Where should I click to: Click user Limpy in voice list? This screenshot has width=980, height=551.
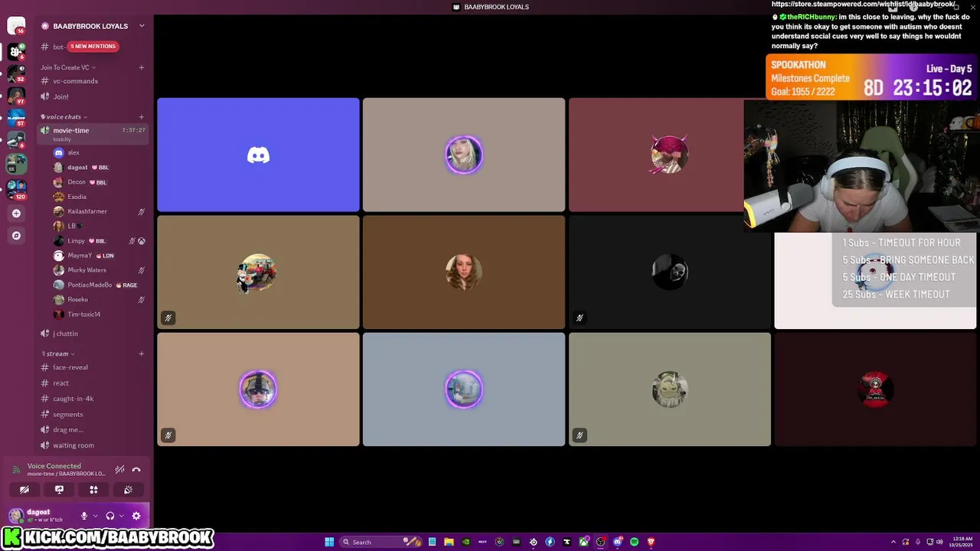[100, 240]
